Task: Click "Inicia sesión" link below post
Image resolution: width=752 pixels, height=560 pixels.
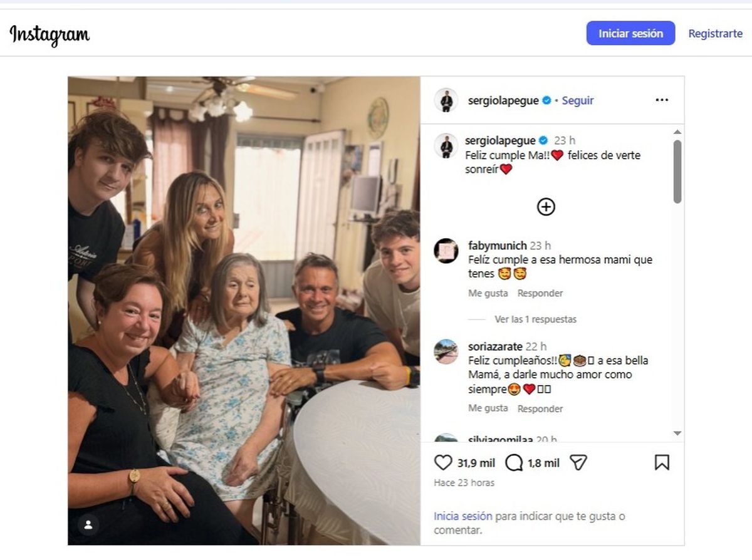Action: [x=462, y=517]
